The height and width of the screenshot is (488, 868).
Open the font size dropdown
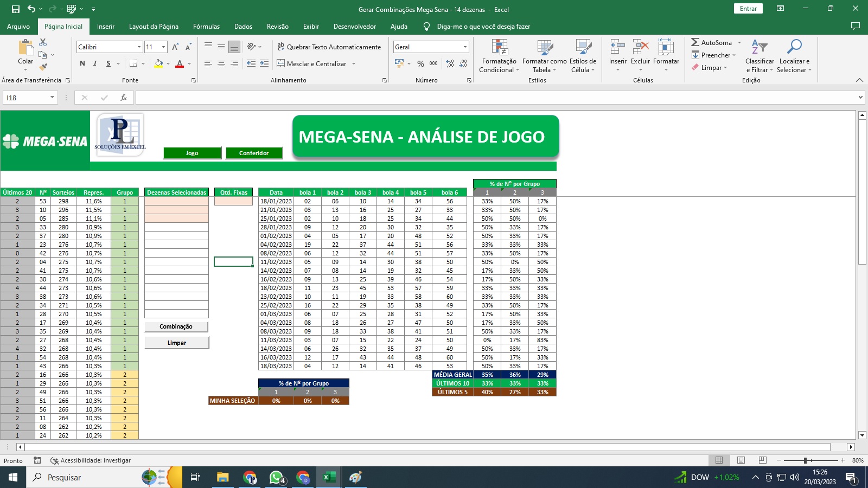click(164, 47)
